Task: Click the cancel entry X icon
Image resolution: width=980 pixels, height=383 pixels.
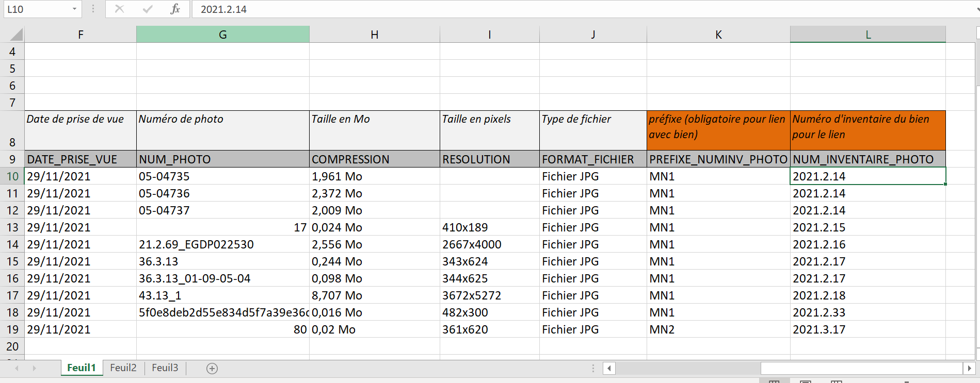Action: click(x=119, y=9)
